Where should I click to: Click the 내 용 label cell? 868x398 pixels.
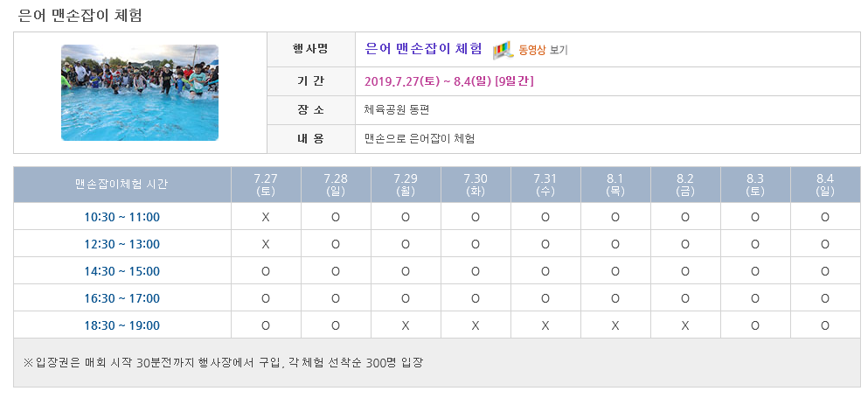(311, 139)
